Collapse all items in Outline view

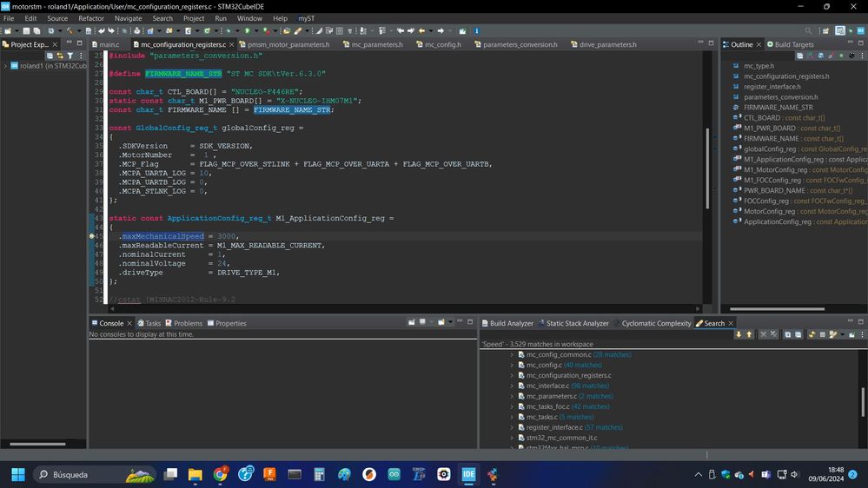tap(799, 56)
